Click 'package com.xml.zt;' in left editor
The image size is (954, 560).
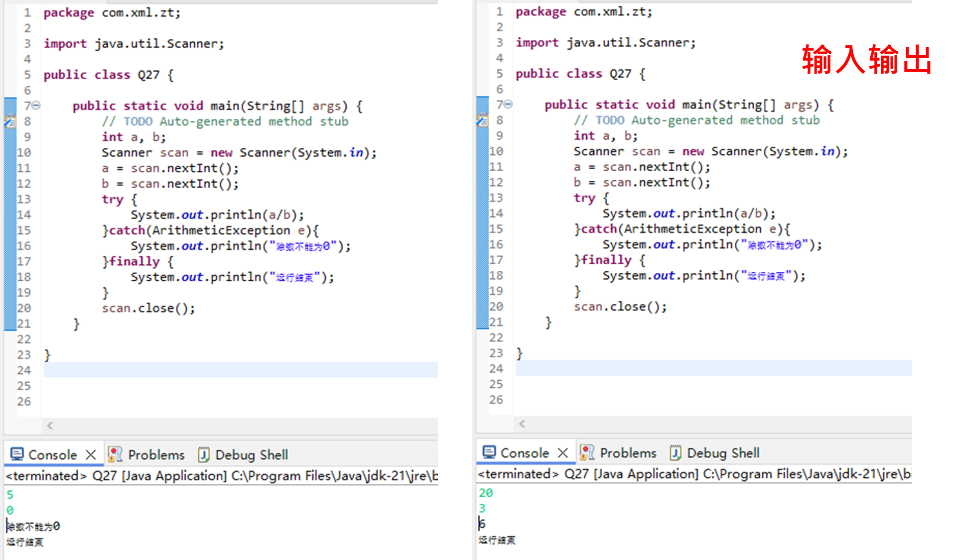(112, 13)
